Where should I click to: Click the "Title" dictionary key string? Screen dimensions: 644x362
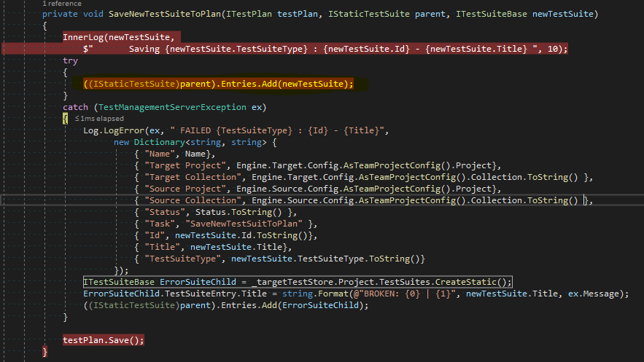[x=162, y=247]
